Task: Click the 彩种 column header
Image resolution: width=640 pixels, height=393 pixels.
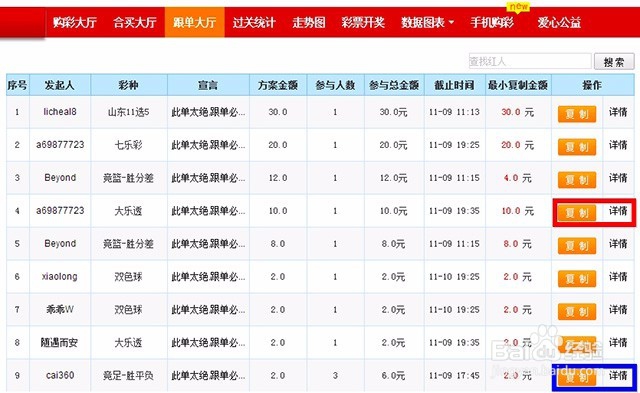Action: (x=129, y=85)
